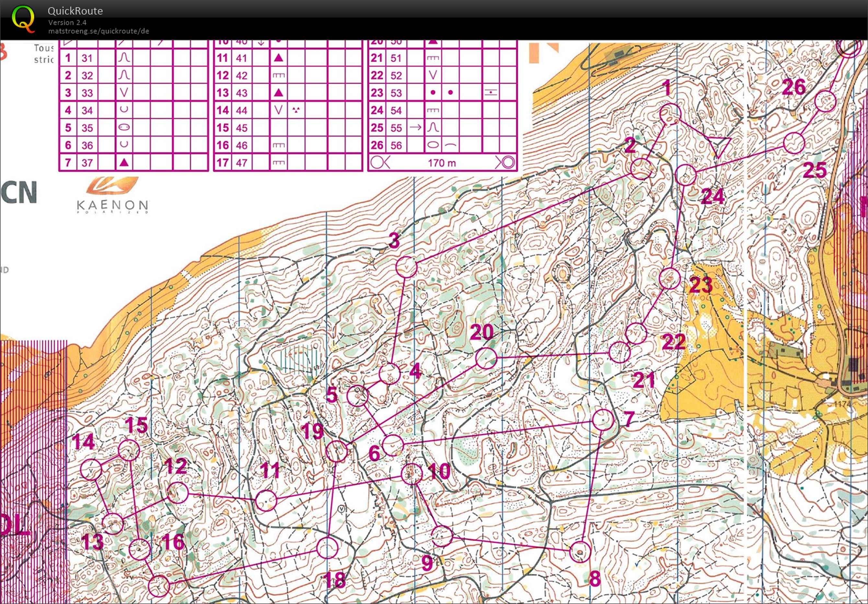Select control circle 8 on the map
This screenshot has width=868, height=604.
pos(580,552)
